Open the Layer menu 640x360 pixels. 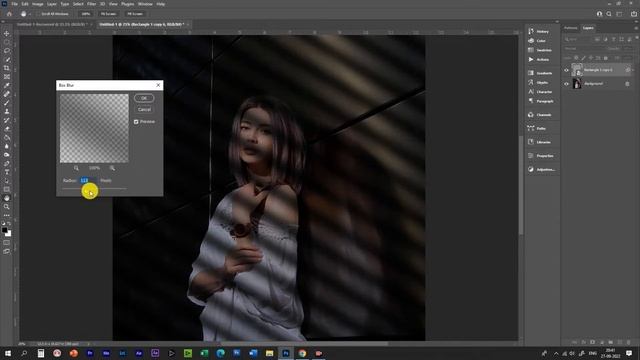pyautogui.click(x=52, y=4)
